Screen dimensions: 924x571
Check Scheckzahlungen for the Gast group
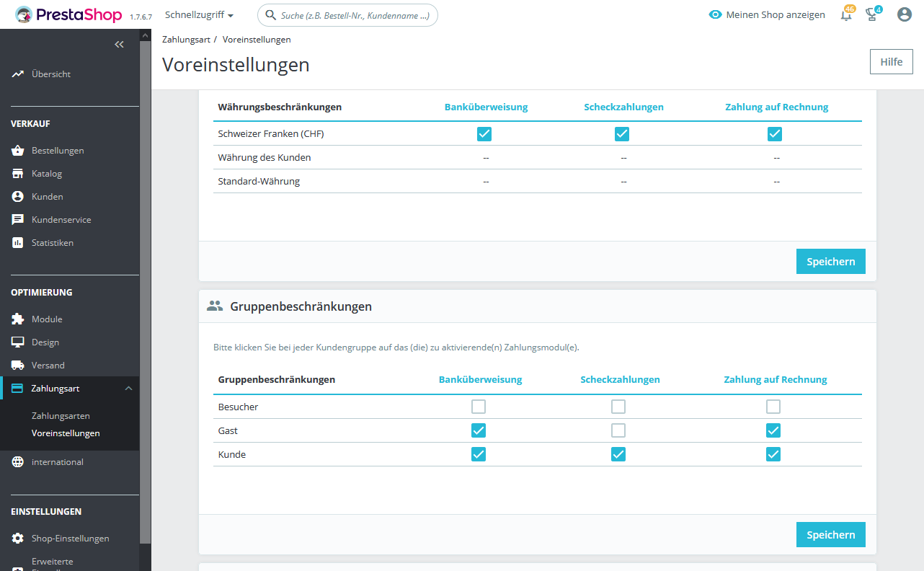618,430
